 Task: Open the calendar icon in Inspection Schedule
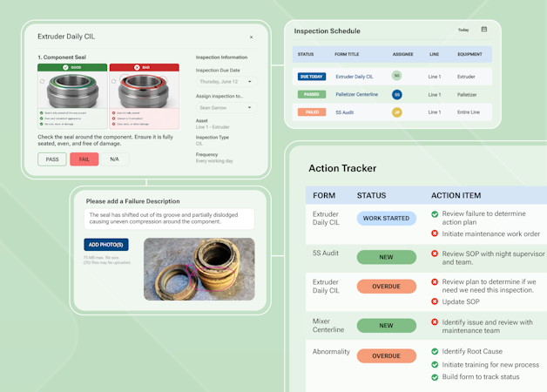[x=484, y=30]
